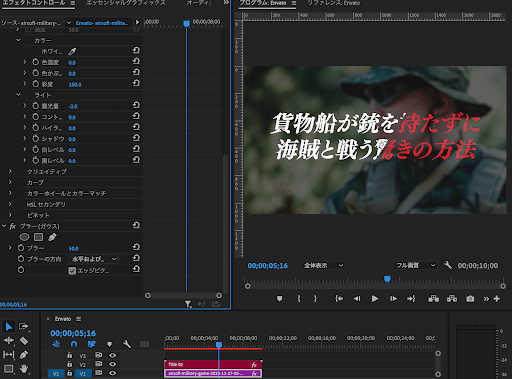Select the Razor tool
The width and height of the screenshot is (512, 379).
coord(24,341)
